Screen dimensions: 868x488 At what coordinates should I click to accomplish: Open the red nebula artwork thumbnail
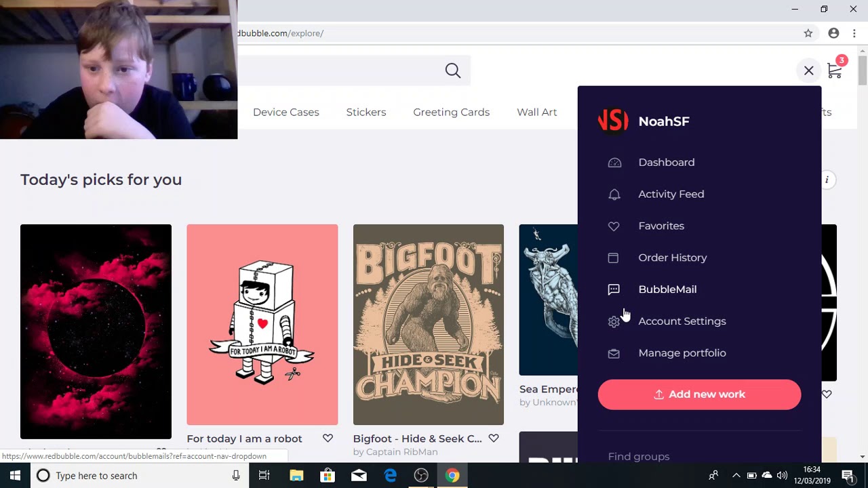pos(96,331)
